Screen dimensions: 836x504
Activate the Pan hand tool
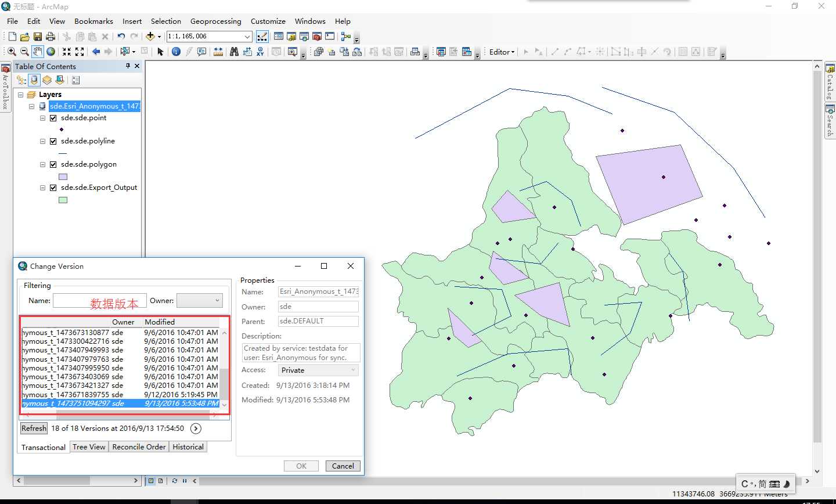point(38,52)
